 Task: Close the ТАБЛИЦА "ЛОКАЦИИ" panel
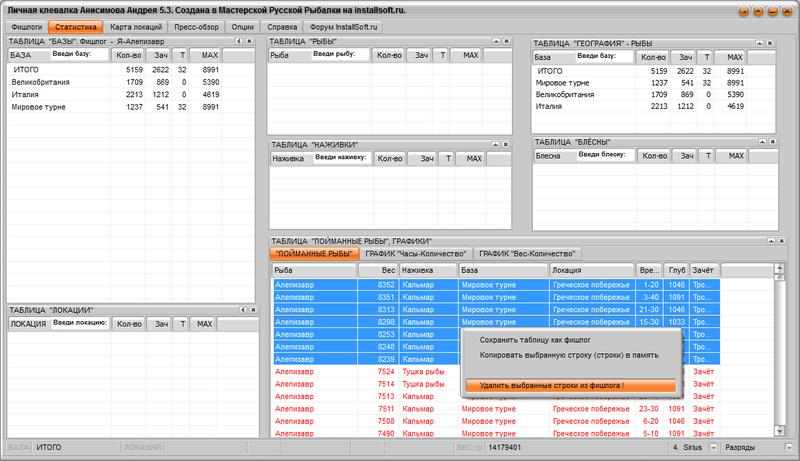(254, 310)
